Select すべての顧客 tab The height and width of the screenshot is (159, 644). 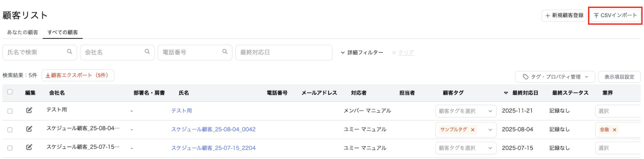(x=63, y=32)
